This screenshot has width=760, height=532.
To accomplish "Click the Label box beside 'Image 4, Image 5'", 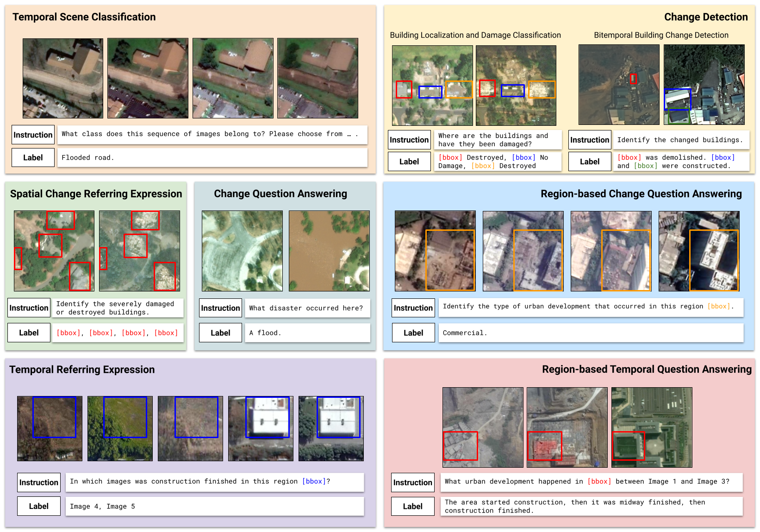I will coord(39,506).
